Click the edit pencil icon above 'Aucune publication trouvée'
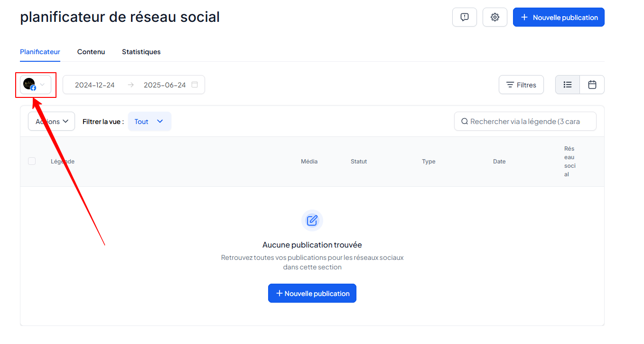The width and height of the screenshot is (644, 344). [312, 220]
